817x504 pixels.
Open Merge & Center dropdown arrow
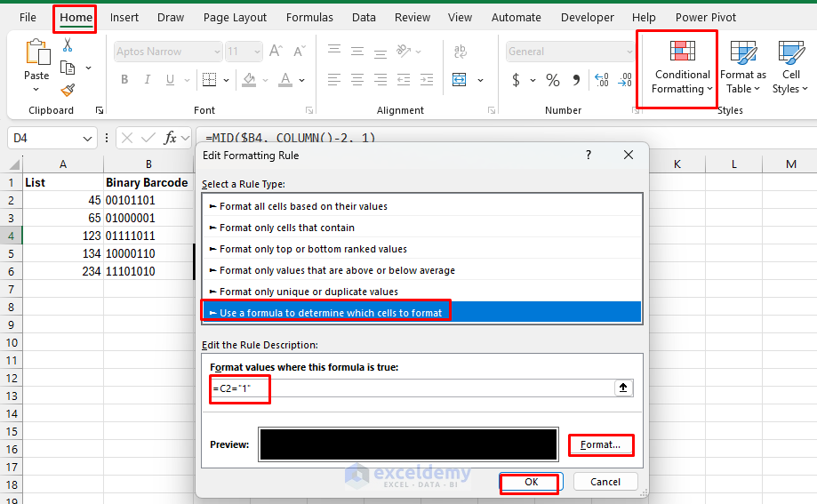[x=480, y=80]
